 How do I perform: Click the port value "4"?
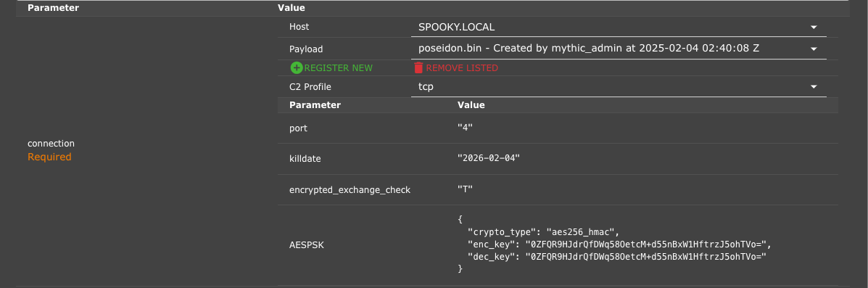(465, 128)
